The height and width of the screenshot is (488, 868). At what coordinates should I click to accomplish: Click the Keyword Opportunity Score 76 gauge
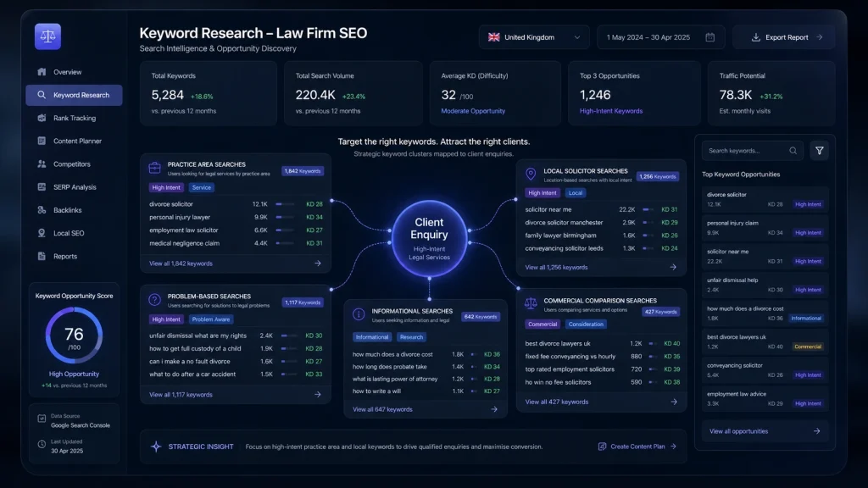[74, 335]
